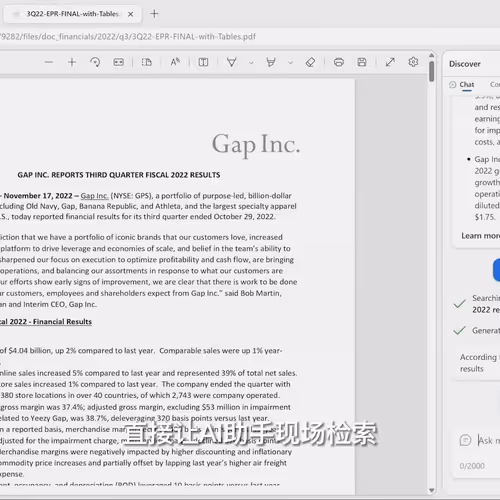Viewport: 500px width, 500px height.
Task: Click the 'November 17, 2022' date text
Action: (38, 196)
